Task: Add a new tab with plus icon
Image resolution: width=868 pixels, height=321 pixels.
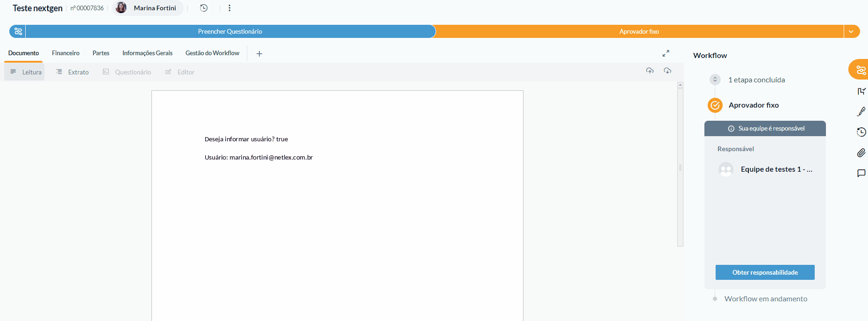Action: 259,54
